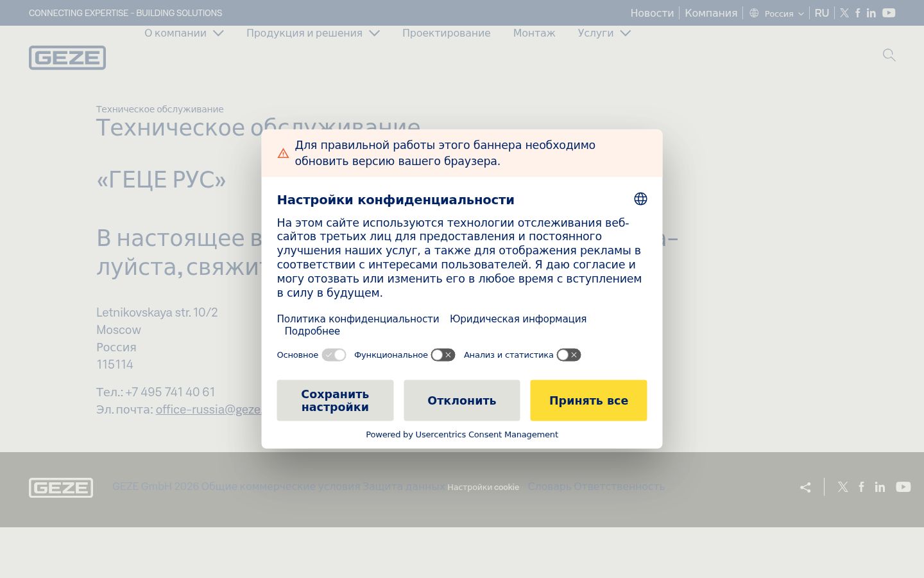This screenshot has width=924, height=578.
Task: Go to Компания in the top bar
Action: tap(711, 13)
